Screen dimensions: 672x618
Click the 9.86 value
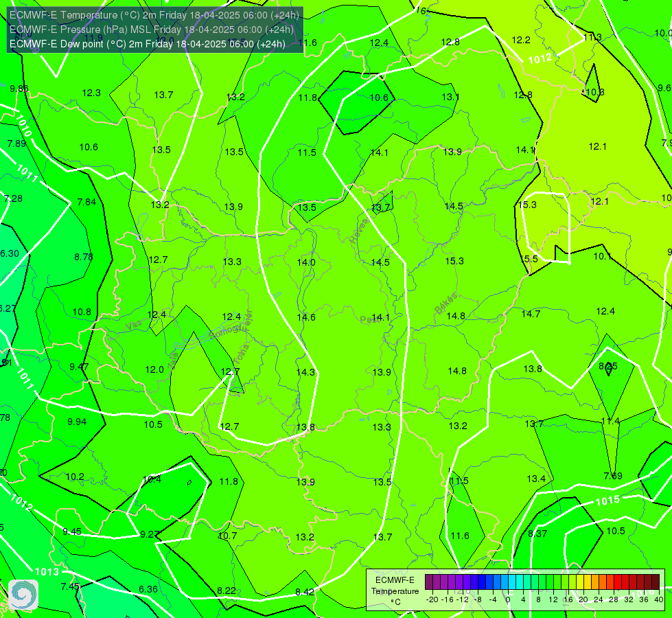tap(19, 89)
